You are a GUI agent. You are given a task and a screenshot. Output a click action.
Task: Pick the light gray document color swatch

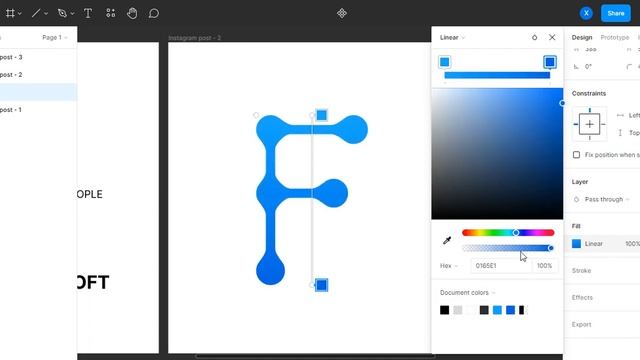click(x=458, y=310)
